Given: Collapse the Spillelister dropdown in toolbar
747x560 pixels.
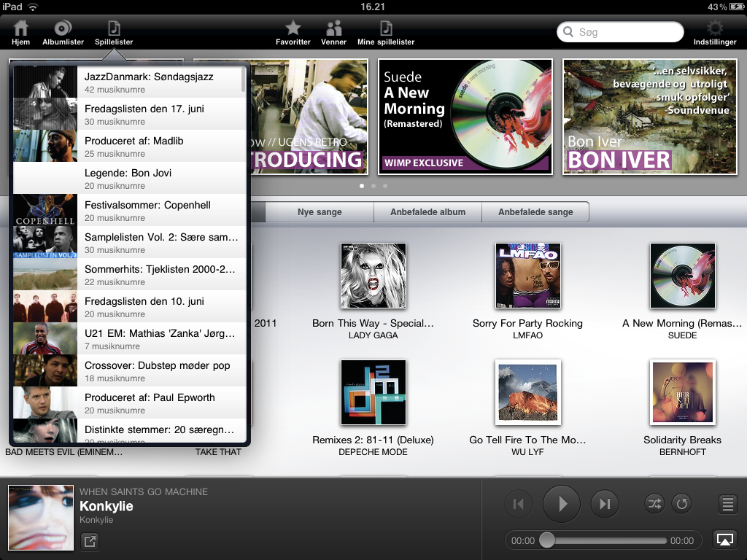Looking at the screenshot, I should pos(114,33).
